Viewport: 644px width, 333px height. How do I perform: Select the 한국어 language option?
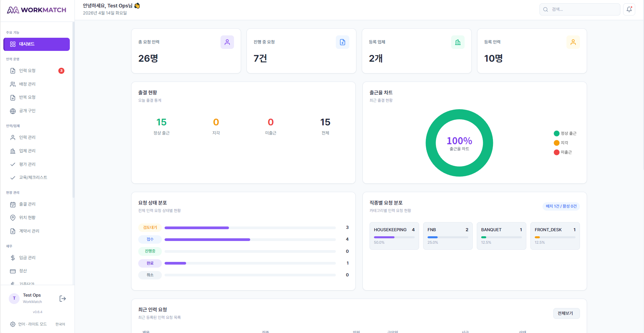pos(60,324)
